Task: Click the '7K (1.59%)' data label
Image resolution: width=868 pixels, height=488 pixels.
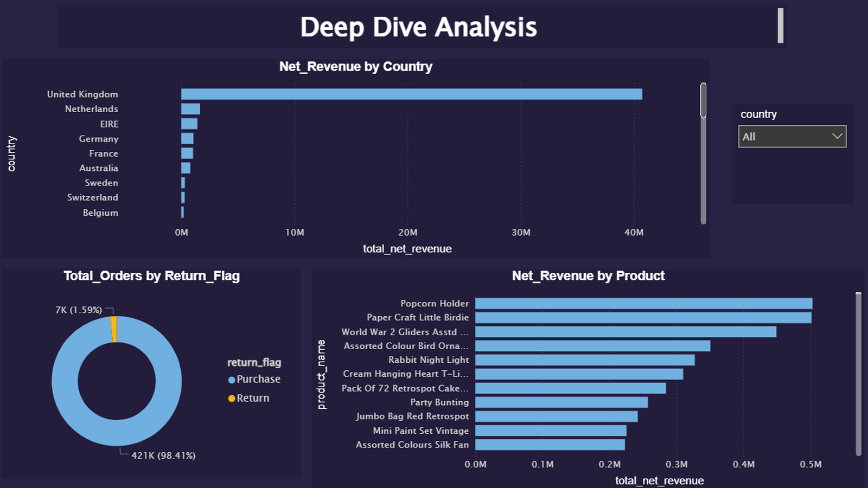Action: click(79, 310)
